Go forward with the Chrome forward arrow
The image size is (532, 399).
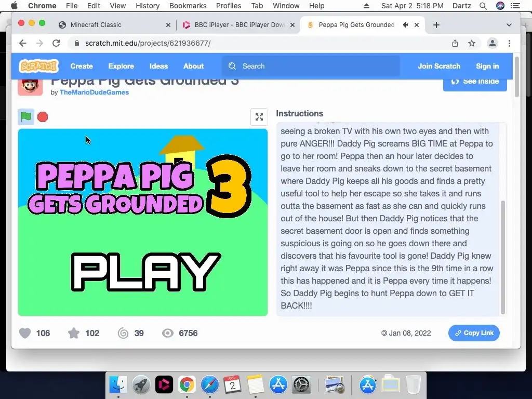(x=39, y=43)
